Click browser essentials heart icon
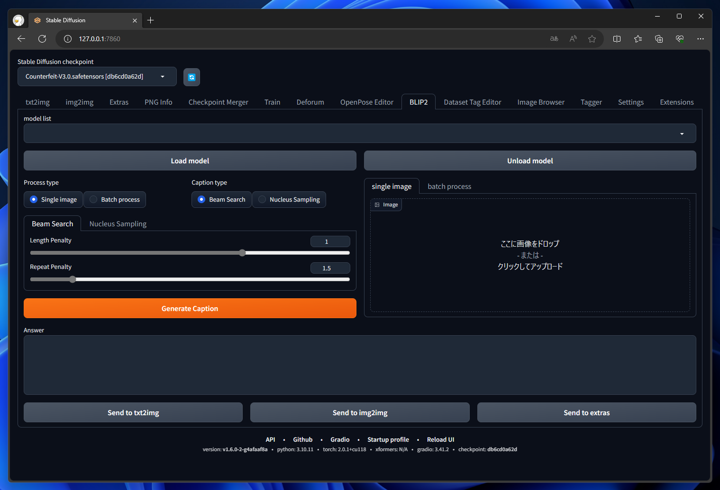The width and height of the screenshot is (720, 490). 680,39
